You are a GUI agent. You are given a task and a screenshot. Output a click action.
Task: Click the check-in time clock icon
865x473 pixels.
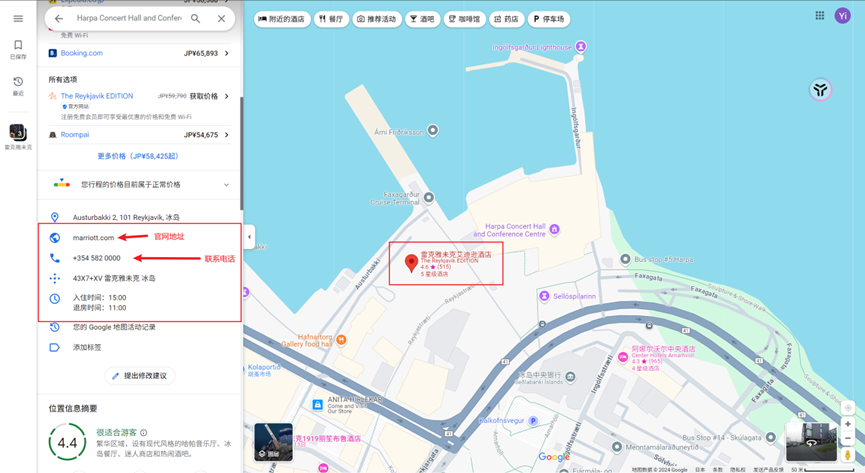pyautogui.click(x=55, y=299)
